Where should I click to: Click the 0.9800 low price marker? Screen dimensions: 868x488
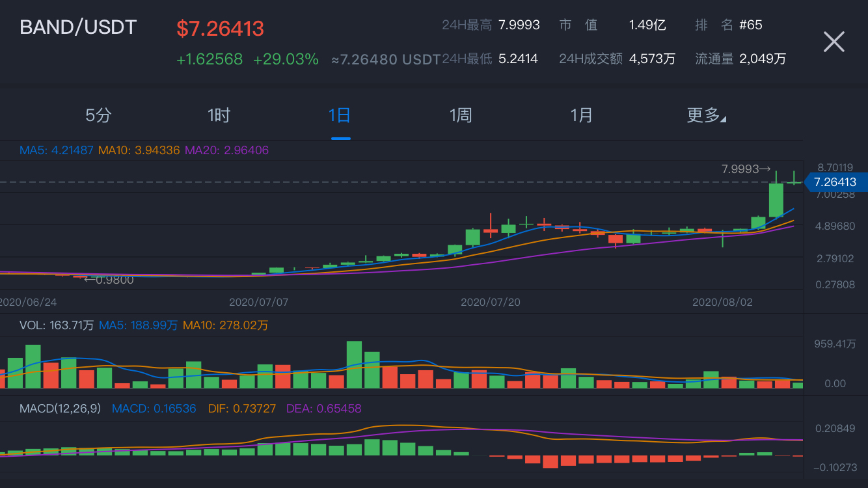[108, 280]
